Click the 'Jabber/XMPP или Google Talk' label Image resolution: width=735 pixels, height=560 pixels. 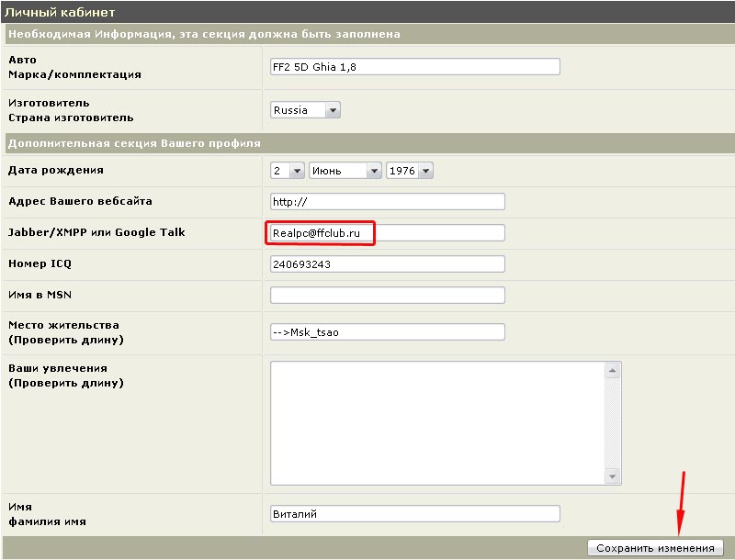tap(96, 232)
